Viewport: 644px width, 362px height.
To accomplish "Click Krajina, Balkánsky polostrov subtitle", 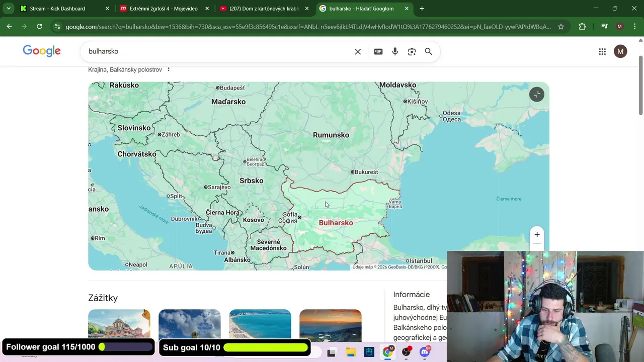I will (125, 69).
